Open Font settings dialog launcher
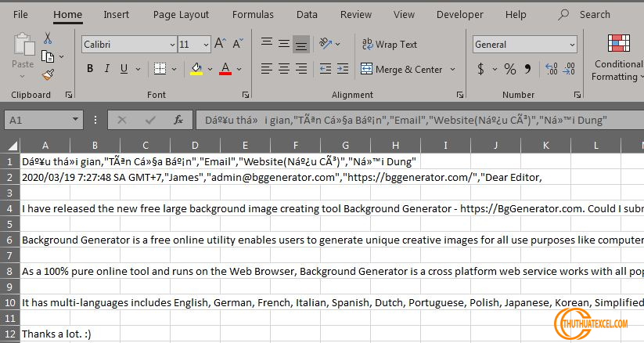Screen dimensions: 644x343 [x=246, y=95]
